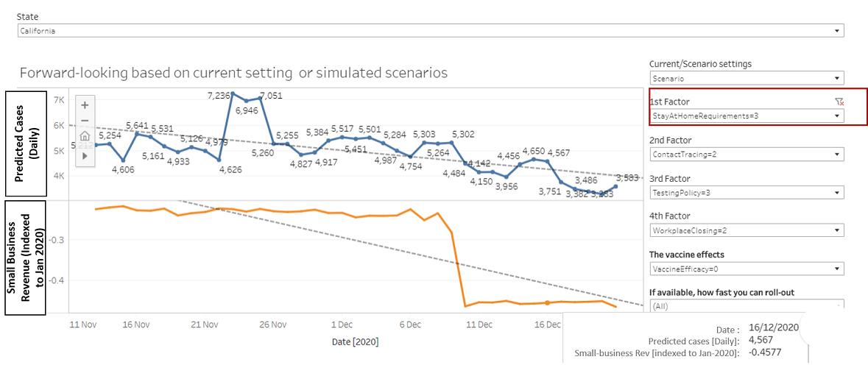Open the VaccineEfficacy=0 dropdown
Screen dimensions: 868x365
tap(747, 269)
